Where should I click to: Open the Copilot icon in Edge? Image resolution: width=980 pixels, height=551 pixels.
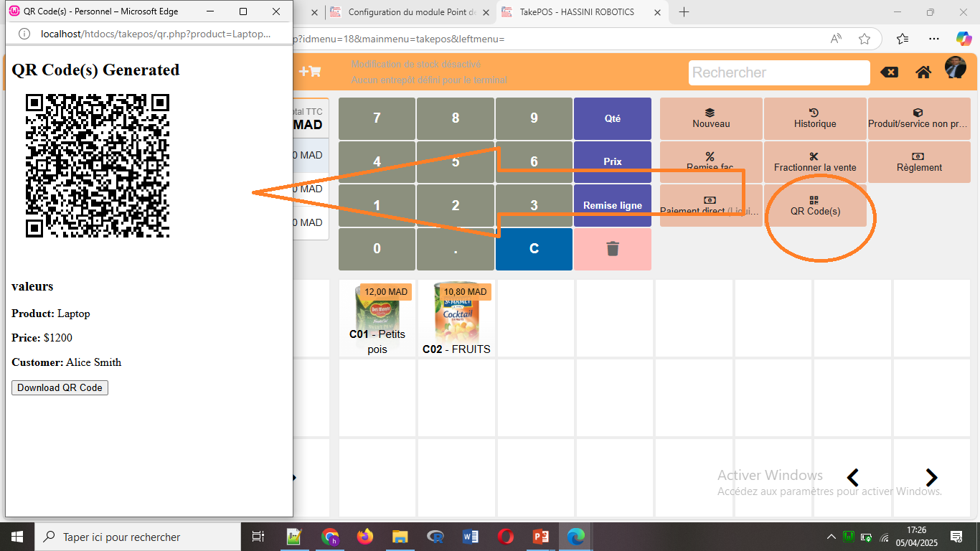[x=963, y=38]
